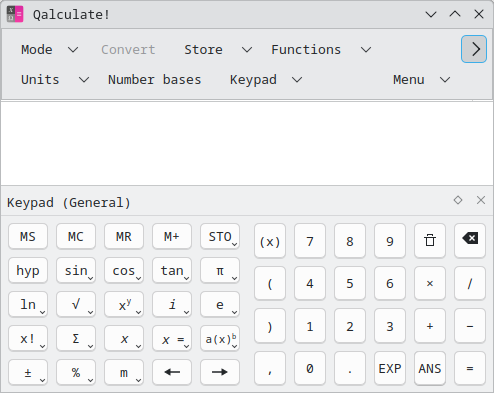This screenshot has width=494, height=393.
Task: Click the Qalculate! app icon in title bar
Action: pyautogui.click(x=15, y=14)
